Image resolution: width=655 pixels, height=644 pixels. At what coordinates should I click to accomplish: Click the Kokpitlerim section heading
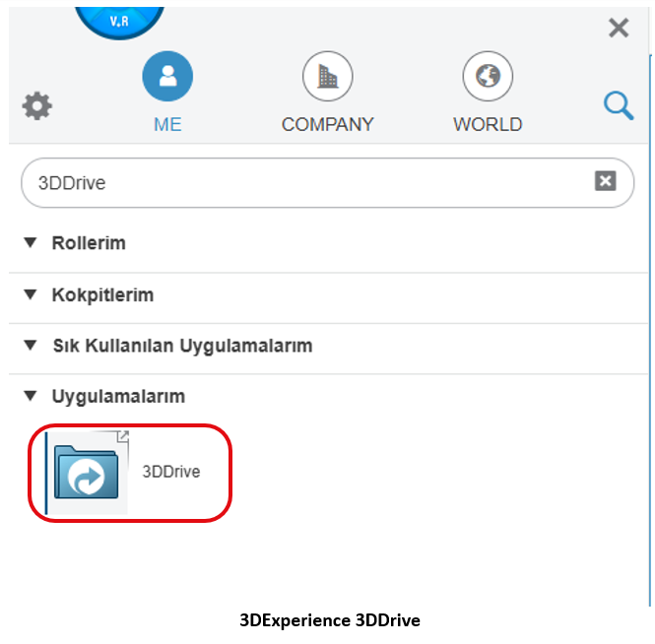pyautogui.click(x=102, y=294)
